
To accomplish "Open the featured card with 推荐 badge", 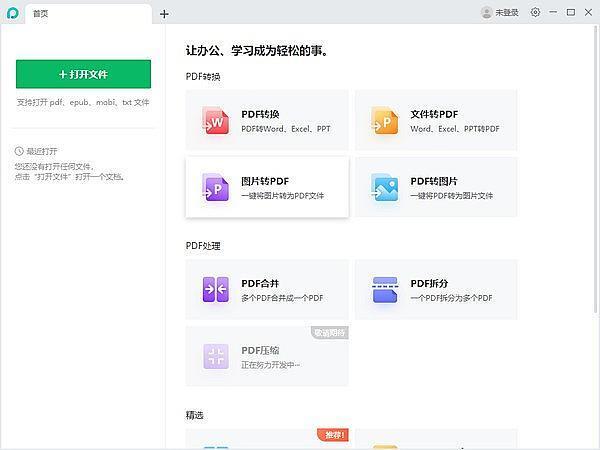I will click(x=267, y=440).
